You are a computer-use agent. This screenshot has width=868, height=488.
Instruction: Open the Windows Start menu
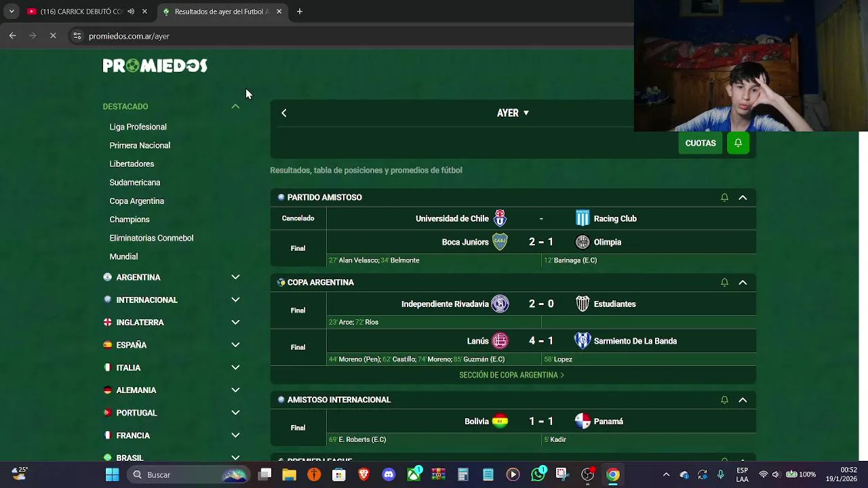tap(113, 474)
